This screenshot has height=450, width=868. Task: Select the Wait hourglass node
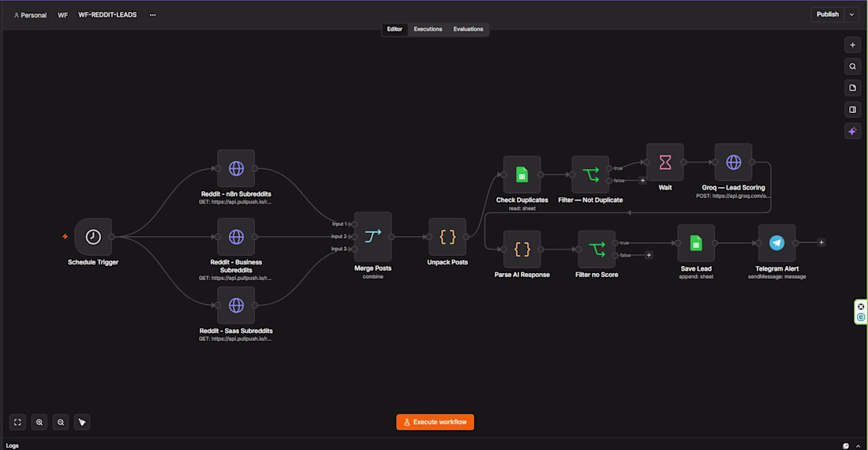pyautogui.click(x=665, y=162)
